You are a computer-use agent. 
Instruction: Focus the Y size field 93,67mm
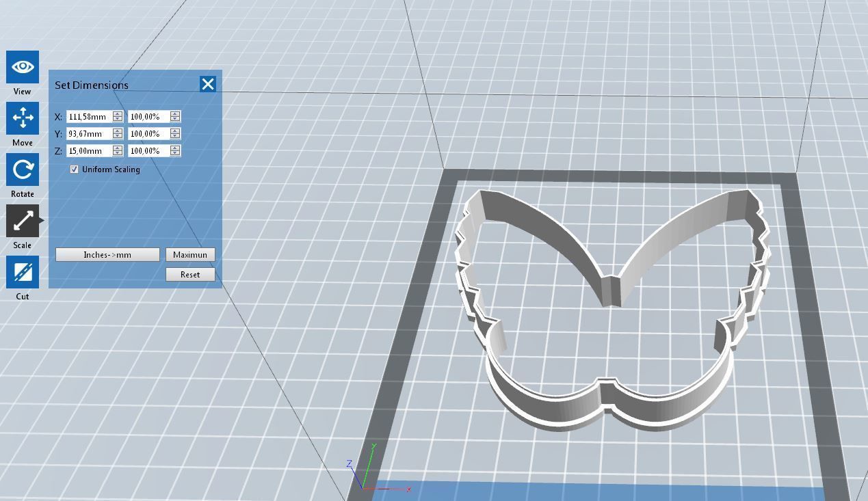point(89,133)
